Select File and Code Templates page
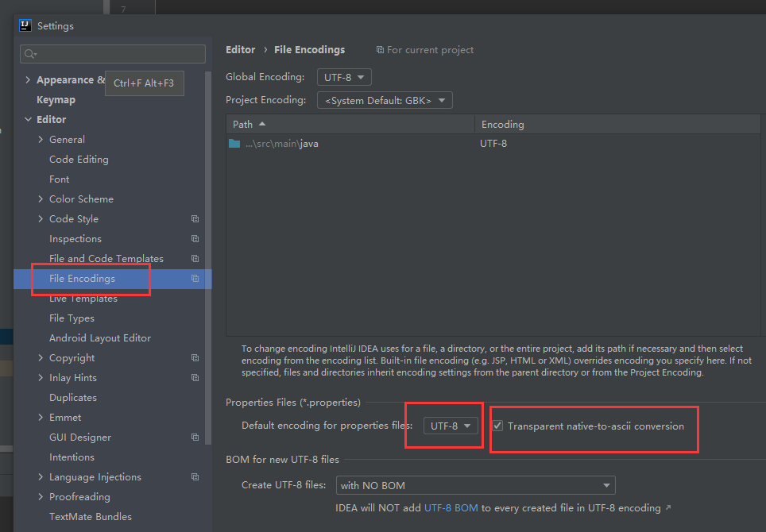Screen dimensions: 766x532 pos(106,259)
